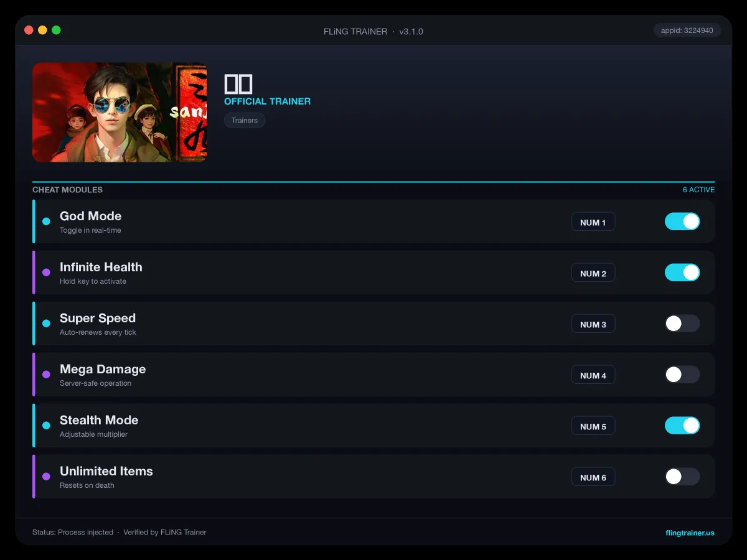
Task: Click the purple dot next to Infinite Health
Action: [x=46, y=273]
